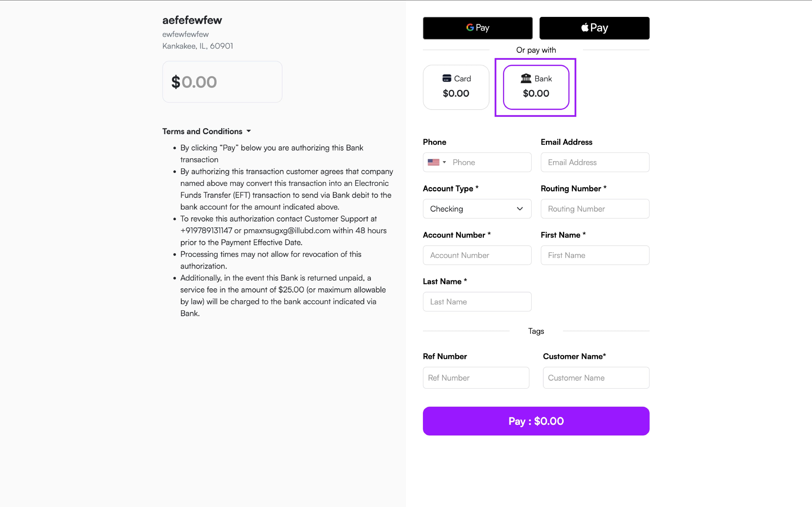This screenshot has width=812, height=507.
Task: Click the Account Number field
Action: 477,255
